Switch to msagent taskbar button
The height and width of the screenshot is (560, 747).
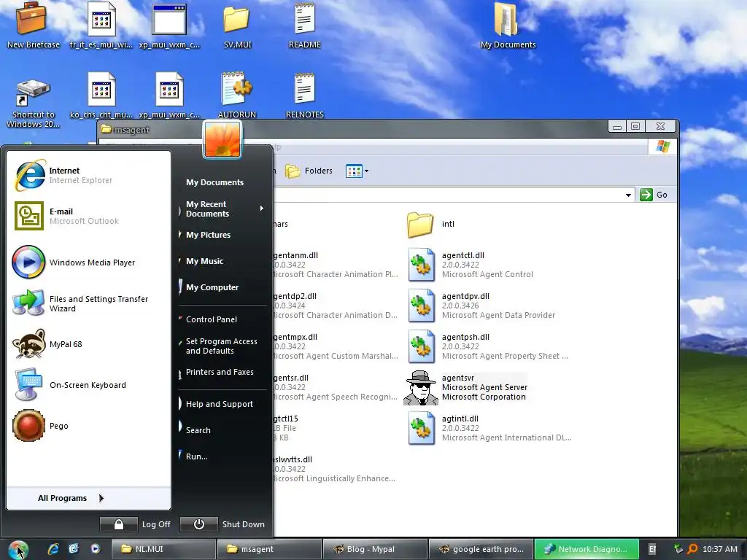[269, 549]
